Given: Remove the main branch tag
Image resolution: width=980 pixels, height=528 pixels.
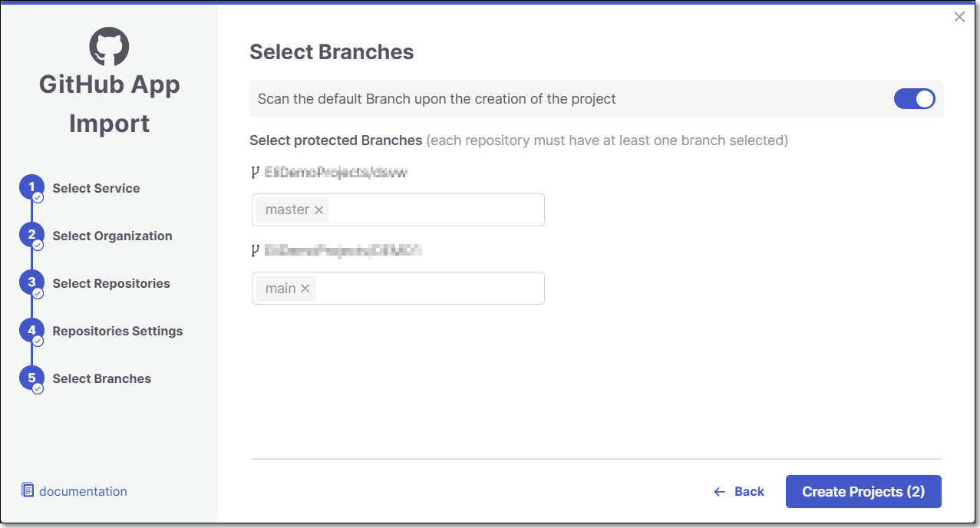Looking at the screenshot, I should (x=305, y=289).
